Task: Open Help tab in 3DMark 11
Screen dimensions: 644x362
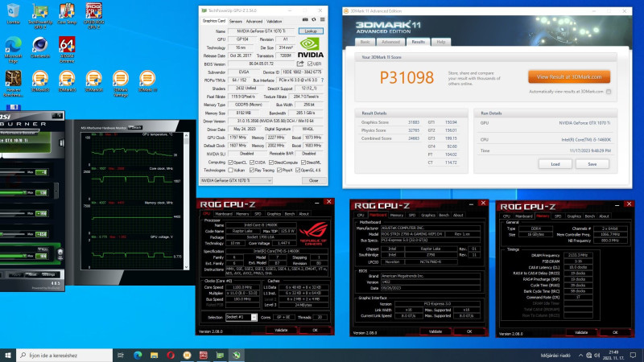Action: click(x=440, y=42)
